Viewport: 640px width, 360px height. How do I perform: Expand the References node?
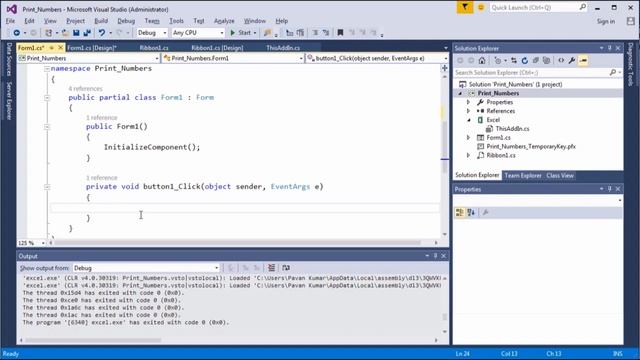(x=469, y=111)
